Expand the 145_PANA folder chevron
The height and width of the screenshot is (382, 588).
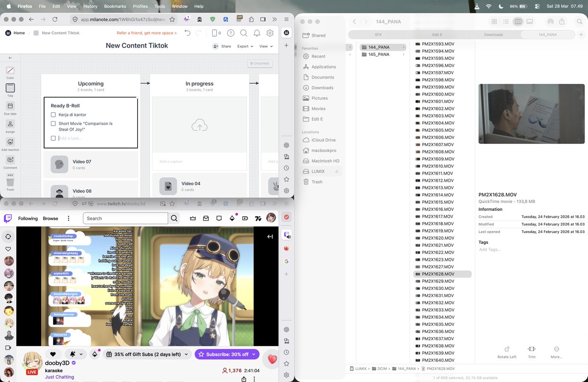(x=404, y=54)
